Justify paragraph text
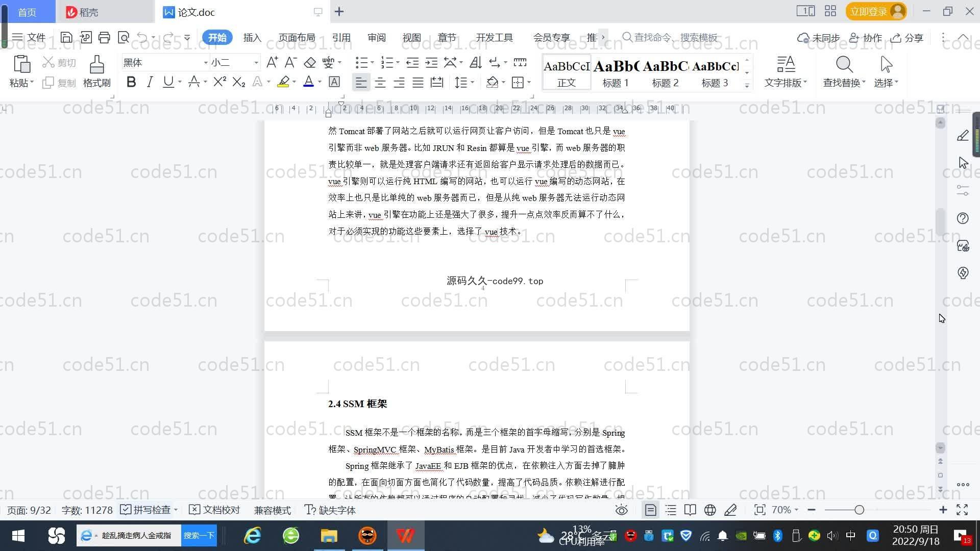Screen dimensions: 980x551 tap(418, 82)
